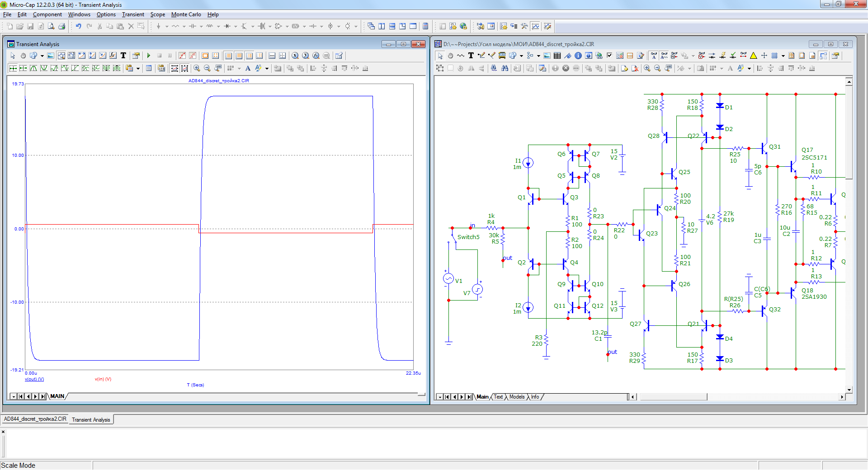
Task: Switch to the Models tab in schematic
Action: coord(517,397)
